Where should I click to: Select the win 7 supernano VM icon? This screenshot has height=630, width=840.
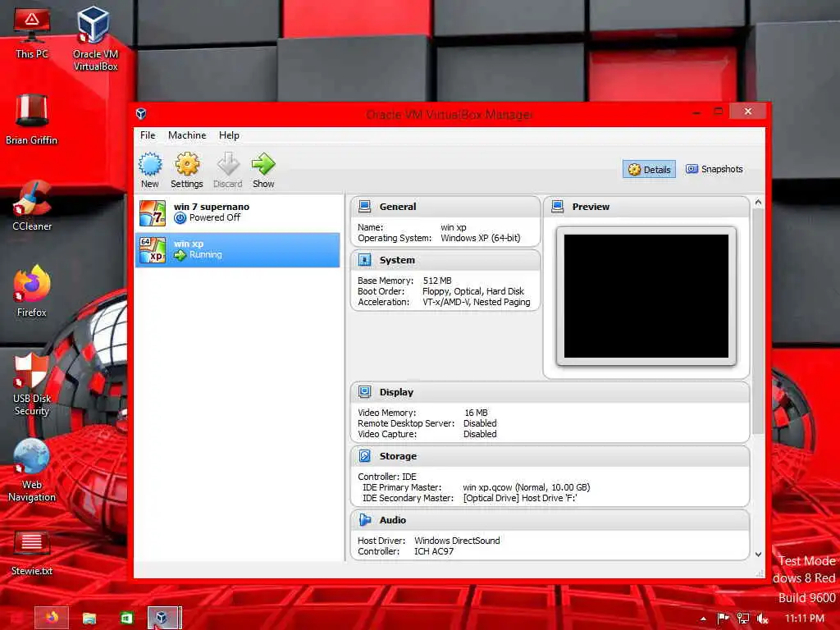pos(153,212)
